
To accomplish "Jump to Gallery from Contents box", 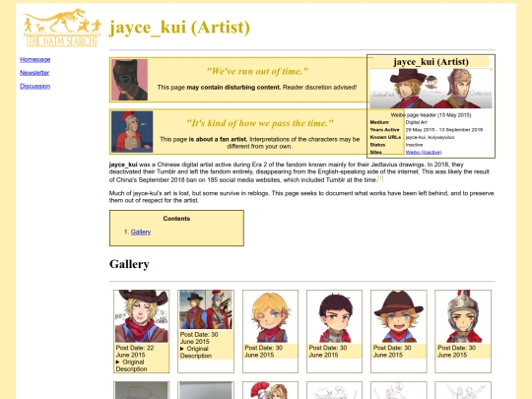I will 141,233.
